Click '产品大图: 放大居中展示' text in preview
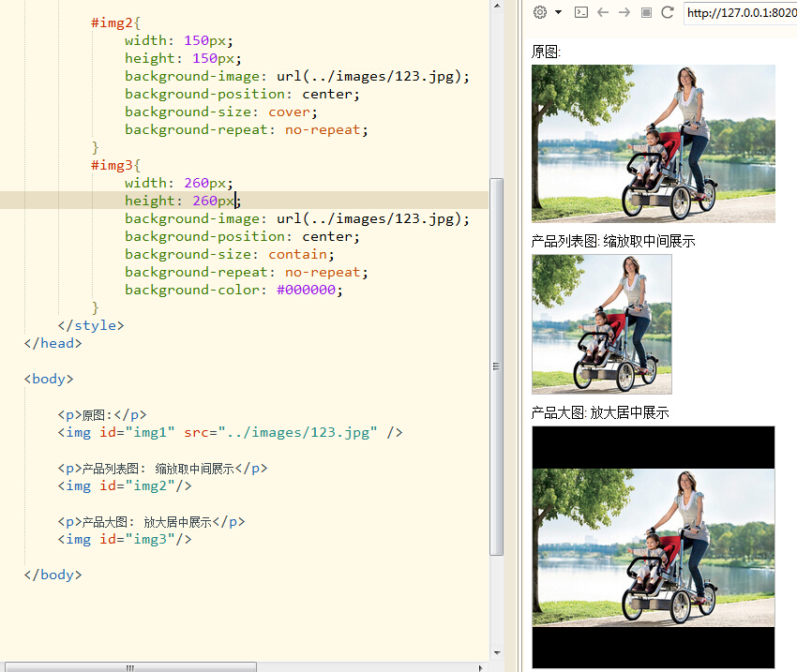 click(600, 412)
